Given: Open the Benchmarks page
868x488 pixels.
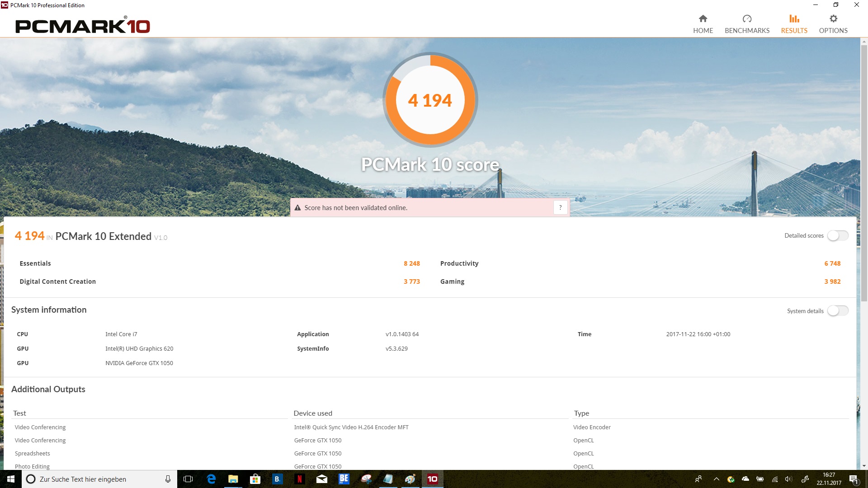Looking at the screenshot, I should (746, 24).
